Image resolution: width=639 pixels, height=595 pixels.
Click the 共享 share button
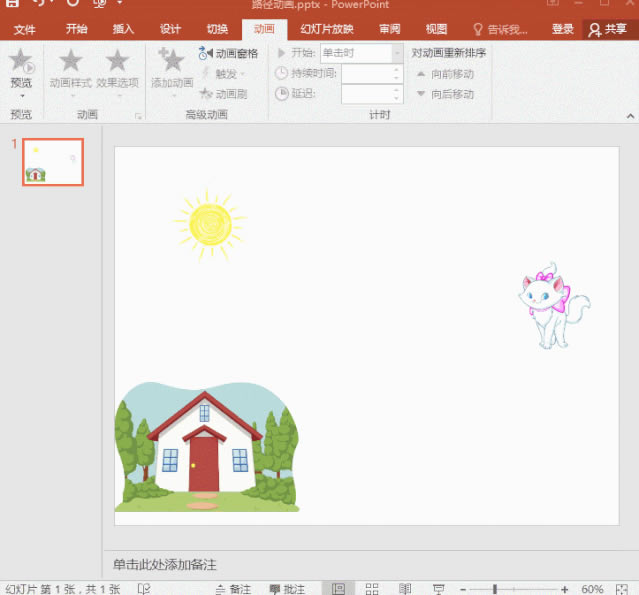tap(608, 29)
